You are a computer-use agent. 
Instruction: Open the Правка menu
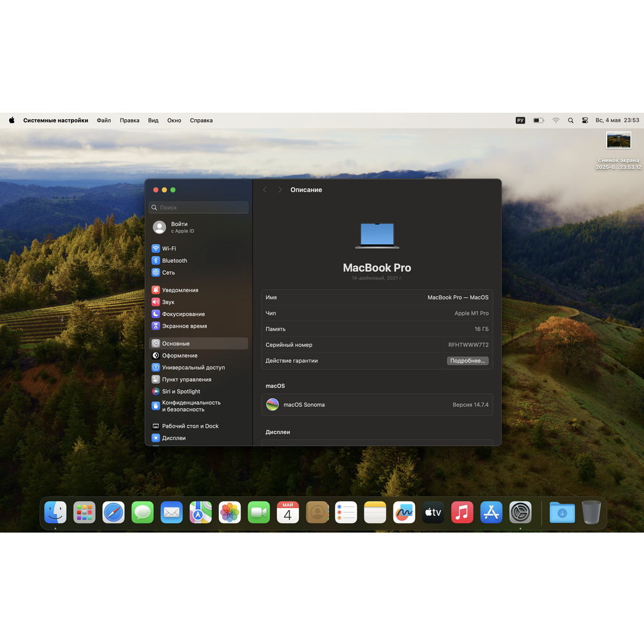click(x=129, y=120)
